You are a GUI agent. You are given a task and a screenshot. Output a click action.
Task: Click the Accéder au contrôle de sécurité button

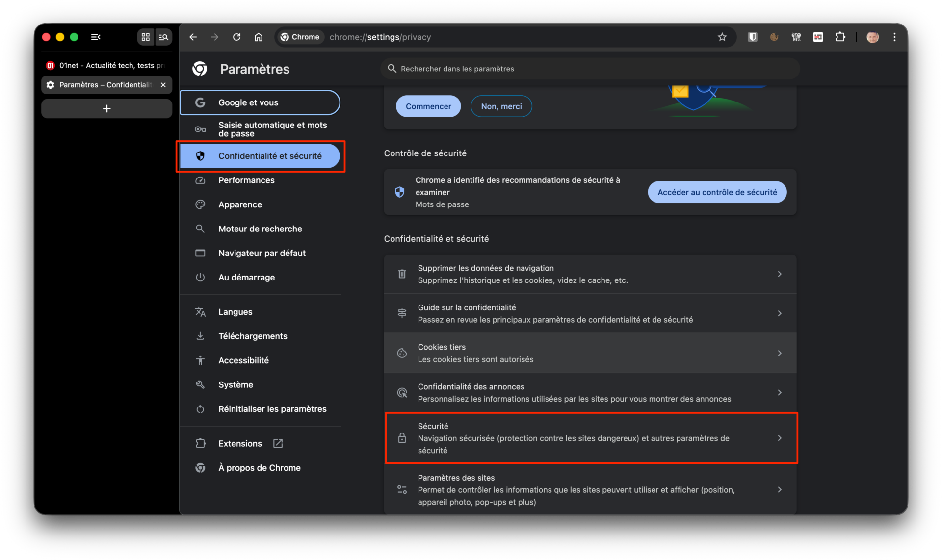tap(717, 192)
